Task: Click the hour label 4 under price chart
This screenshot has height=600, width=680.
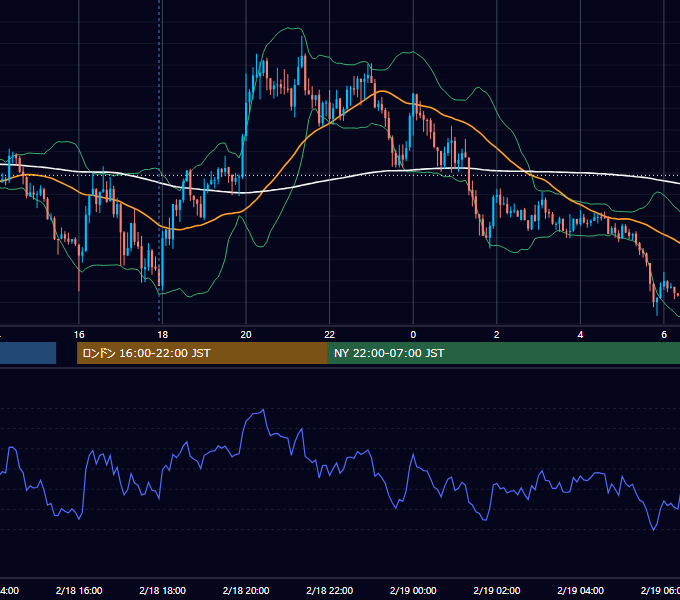Action: (580, 335)
